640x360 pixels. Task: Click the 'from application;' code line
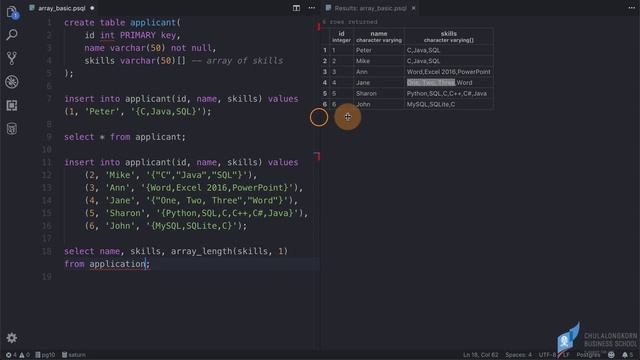[107, 264]
